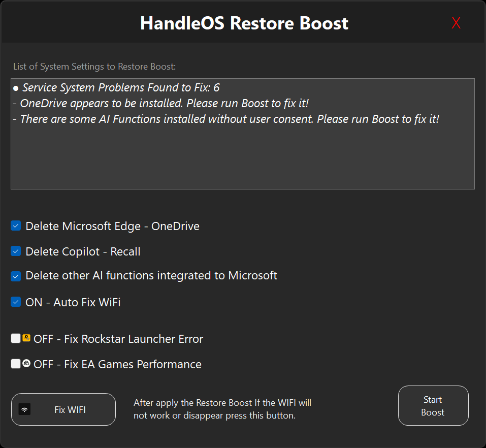The height and width of the screenshot is (448, 486).
Task: Click the Rockstar Games logo icon
Action: tap(26, 338)
